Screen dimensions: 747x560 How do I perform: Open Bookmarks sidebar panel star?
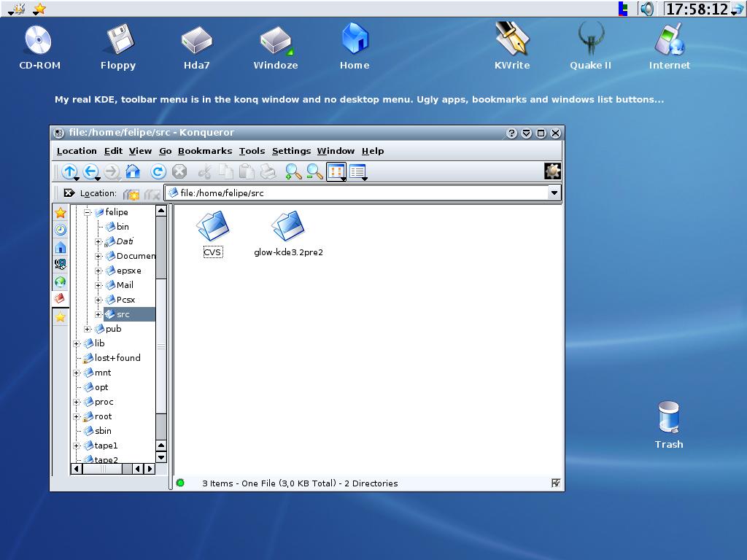pyautogui.click(x=61, y=213)
